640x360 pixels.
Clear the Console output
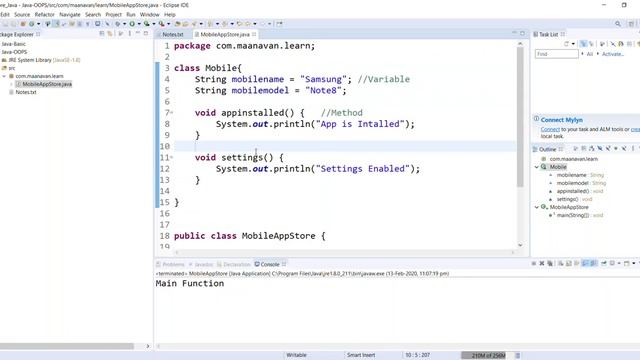561,264
